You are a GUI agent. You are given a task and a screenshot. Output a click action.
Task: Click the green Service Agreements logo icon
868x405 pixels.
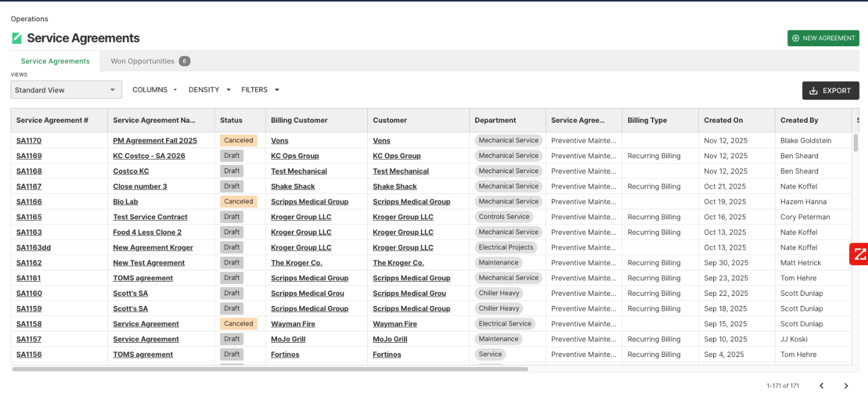17,39
